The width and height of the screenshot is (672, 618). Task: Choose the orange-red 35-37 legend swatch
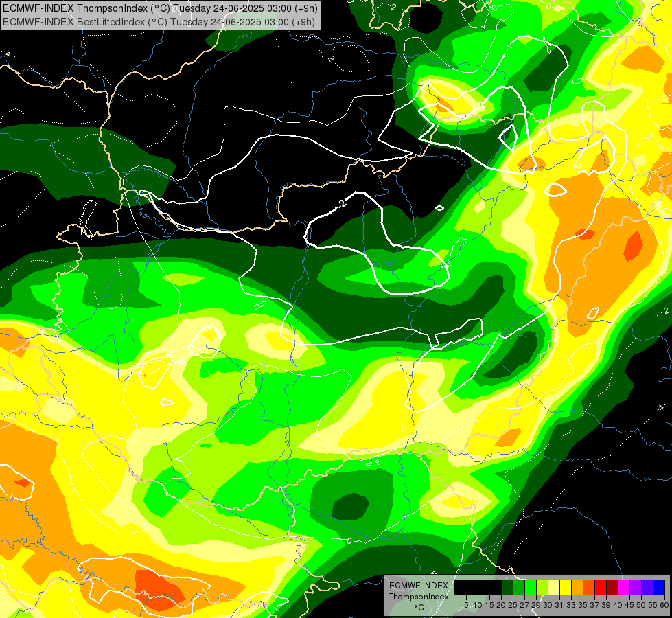(x=589, y=587)
